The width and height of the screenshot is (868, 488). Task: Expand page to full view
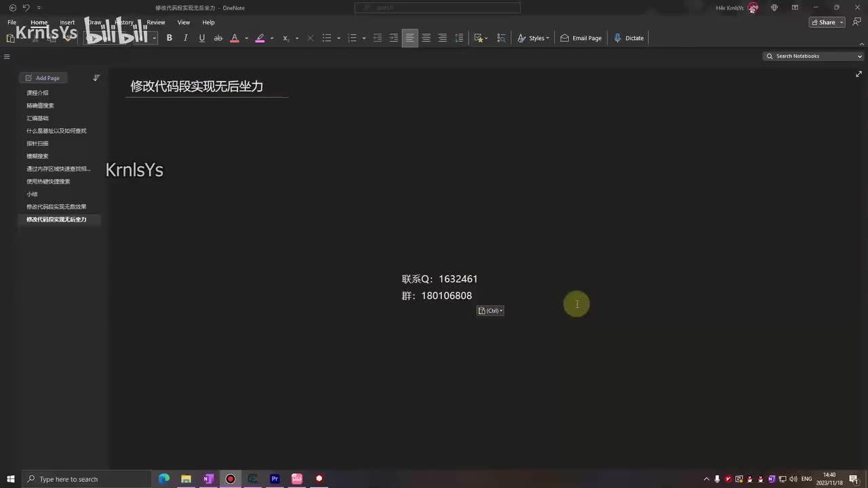pyautogui.click(x=859, y=74)
